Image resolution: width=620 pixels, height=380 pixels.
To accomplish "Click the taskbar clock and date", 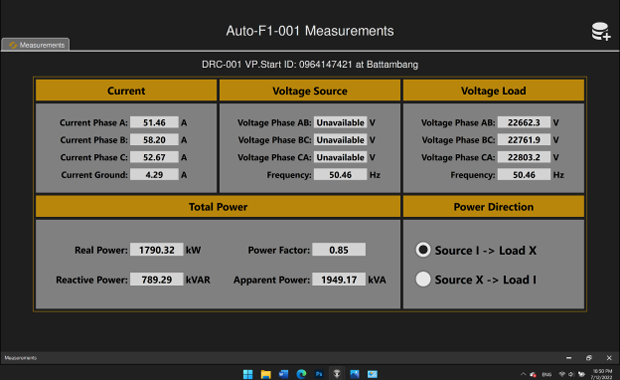I will [x=602, y=374].
